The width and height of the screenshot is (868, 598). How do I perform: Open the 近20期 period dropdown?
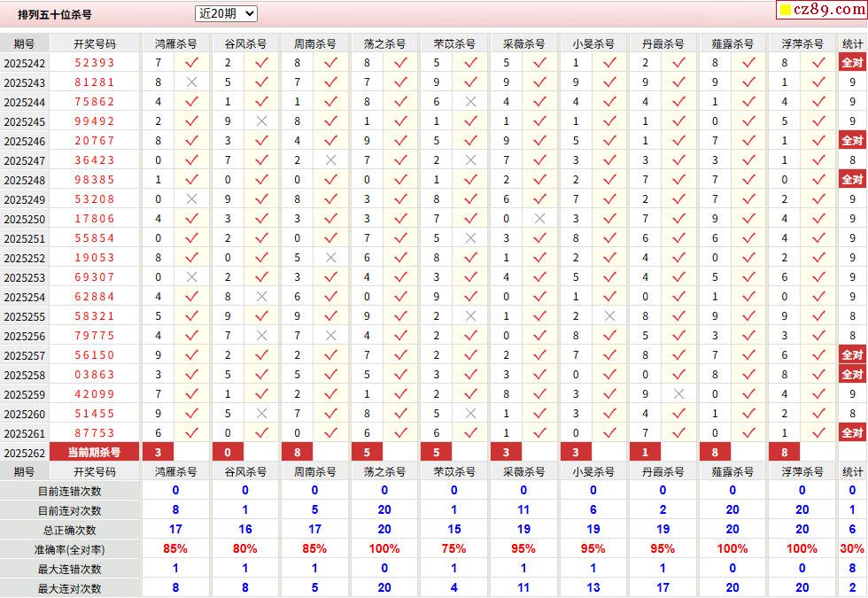[x=226, y=14]
